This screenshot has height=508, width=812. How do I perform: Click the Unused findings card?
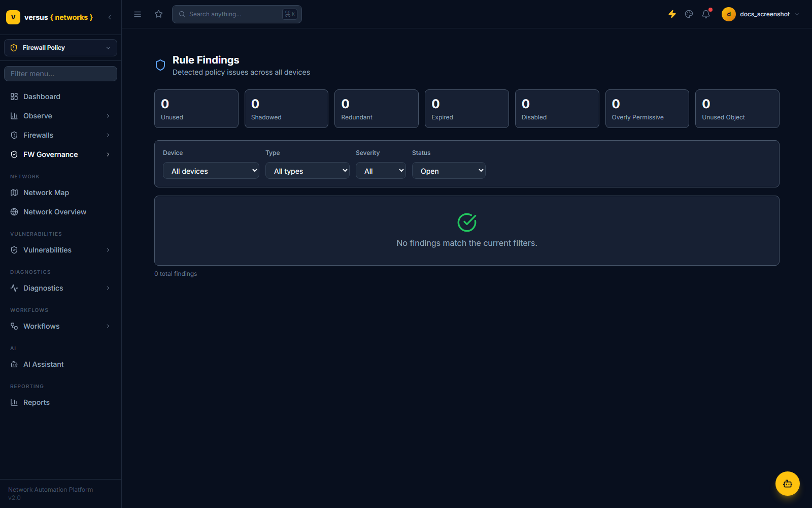point(196,109)
